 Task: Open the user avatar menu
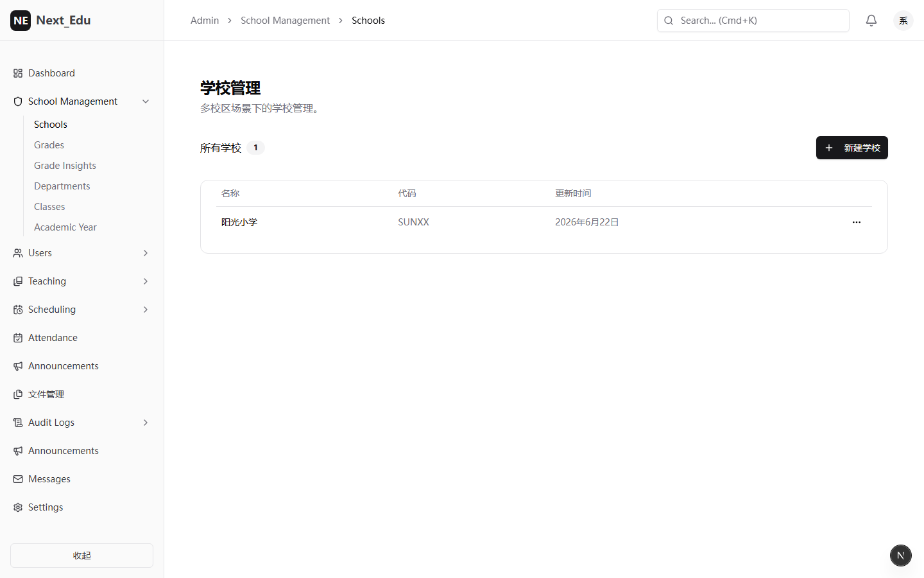point(903,21)
